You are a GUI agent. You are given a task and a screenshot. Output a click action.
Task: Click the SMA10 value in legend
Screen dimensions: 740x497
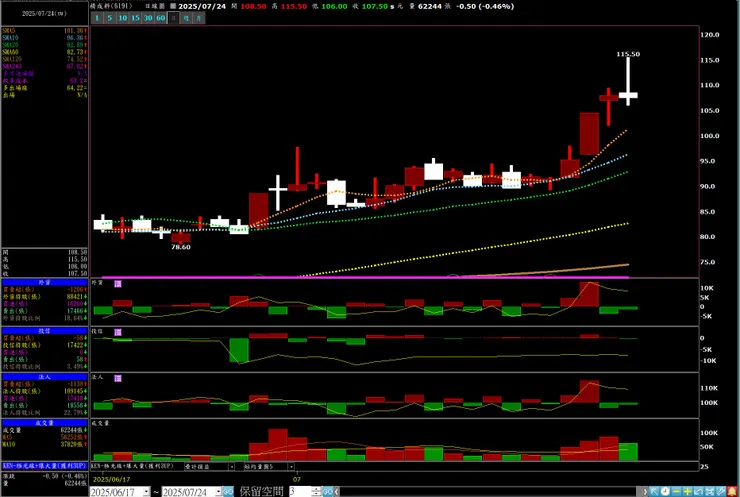point(76,38)
